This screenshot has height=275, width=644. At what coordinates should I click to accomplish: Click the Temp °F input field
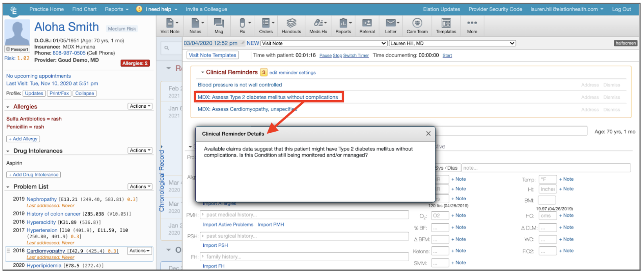pyautogui.click(x=548, y=179)
